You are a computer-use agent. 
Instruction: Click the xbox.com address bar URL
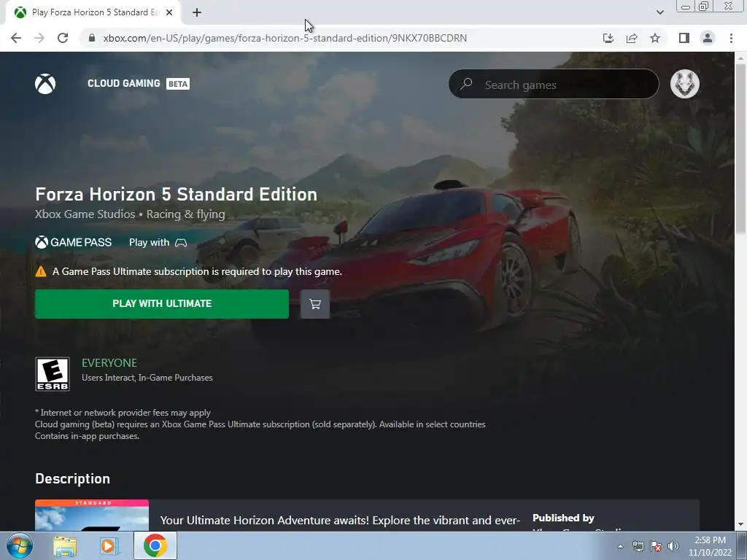pos(285,38)
